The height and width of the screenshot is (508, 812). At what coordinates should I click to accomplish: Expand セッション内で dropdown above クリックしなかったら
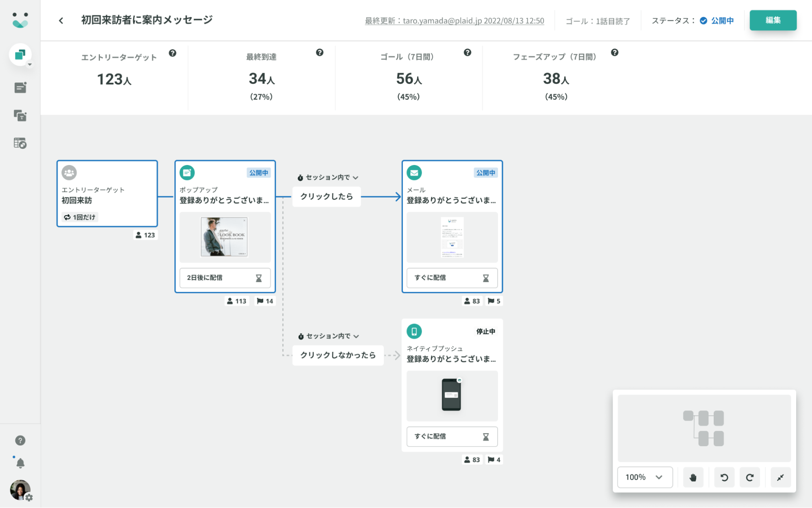[x=329, y=336]
